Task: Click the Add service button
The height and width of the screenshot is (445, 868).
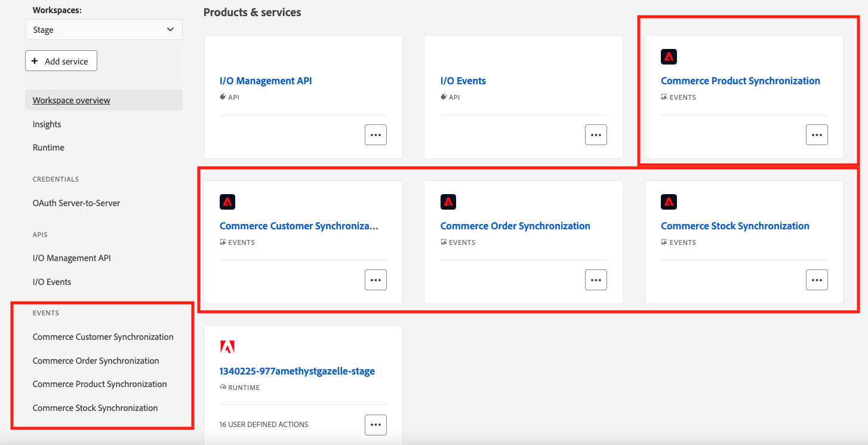Action: pos(61,61)
